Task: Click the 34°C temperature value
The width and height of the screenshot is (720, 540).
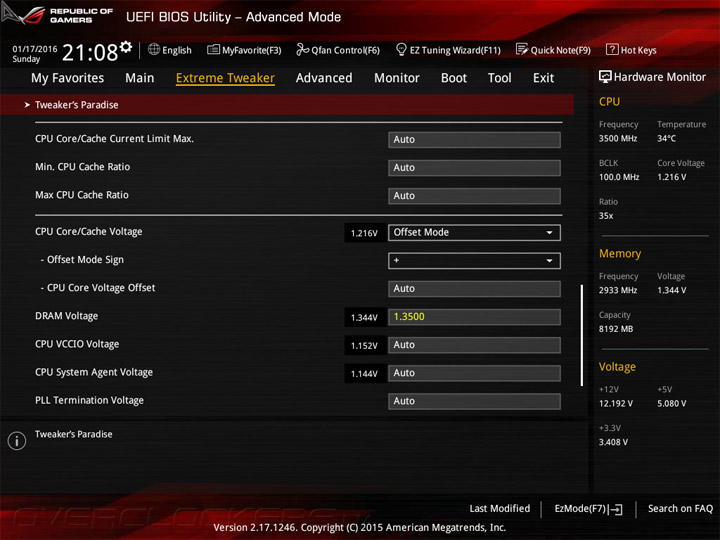Action: (x=666, y=138)
